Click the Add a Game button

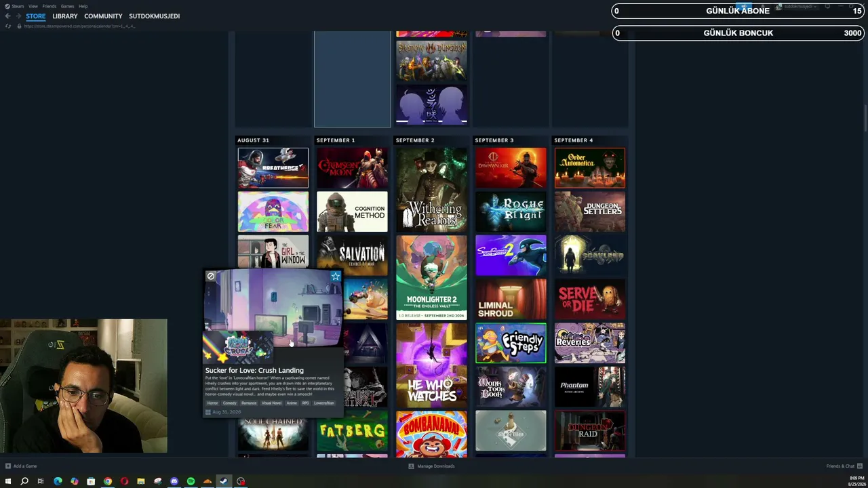tap(21, 466)
